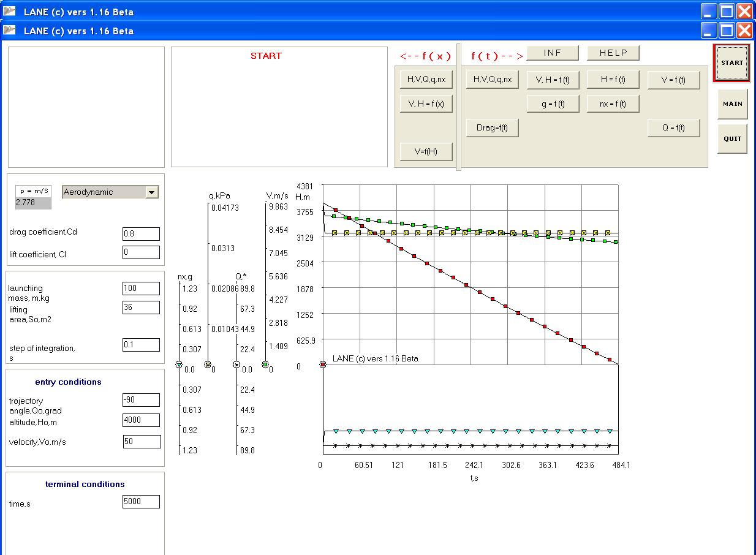Show the Drag=f(t) plot
Screen dimensions: 756x555
coord(492,127)
